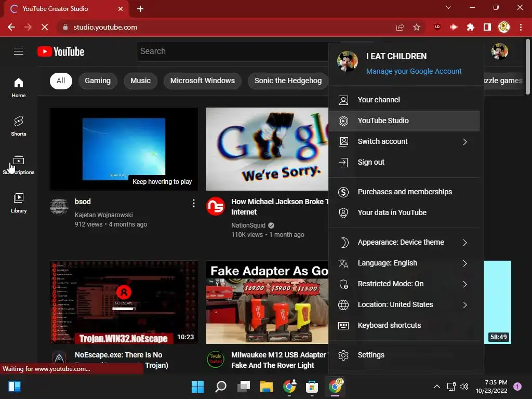Screen dimensions: 532x399
Task: Expand the Switch account submenu arrow
Action: (465, 142)
